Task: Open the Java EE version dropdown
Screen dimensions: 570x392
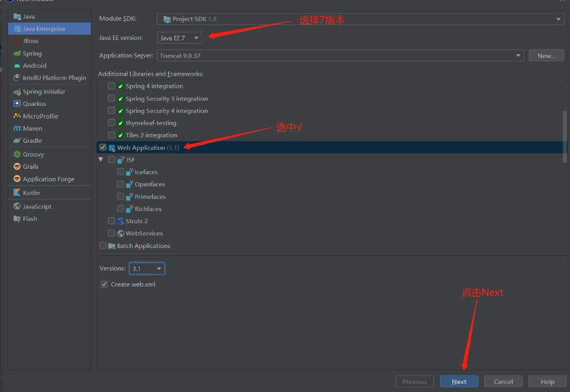Action: pos(180,38)
